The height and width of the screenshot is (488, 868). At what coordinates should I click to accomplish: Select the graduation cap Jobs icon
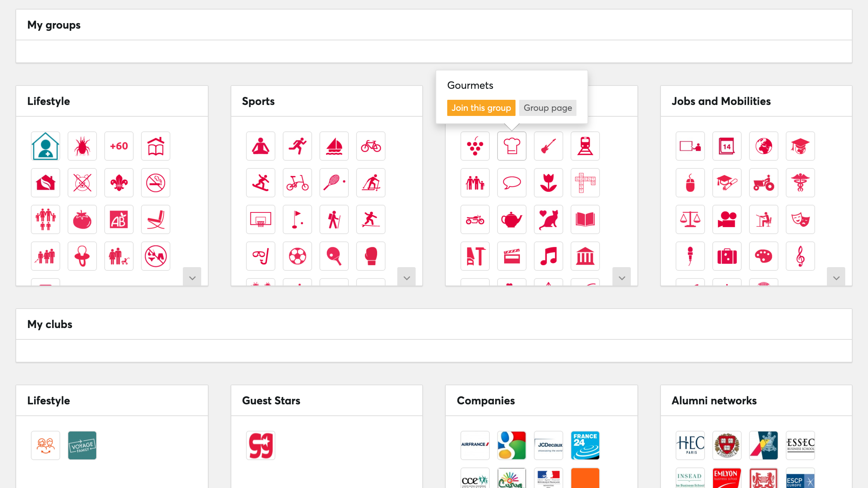coord(800,146)
